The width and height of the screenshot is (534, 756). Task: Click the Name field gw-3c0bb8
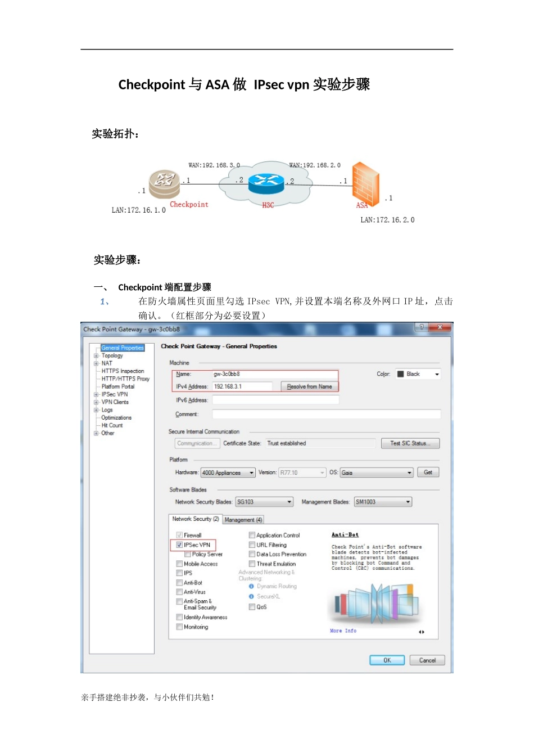click(275, 374)
